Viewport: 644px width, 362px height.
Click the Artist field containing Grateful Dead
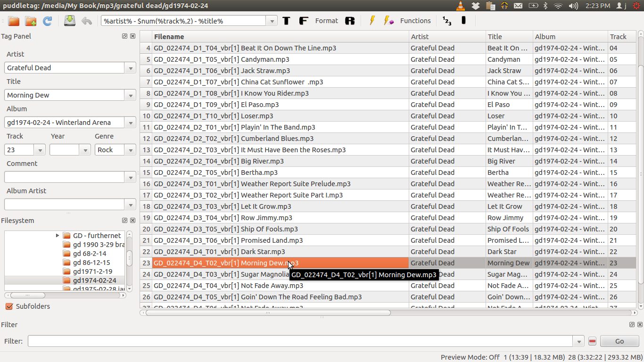(x=65, y=68)
